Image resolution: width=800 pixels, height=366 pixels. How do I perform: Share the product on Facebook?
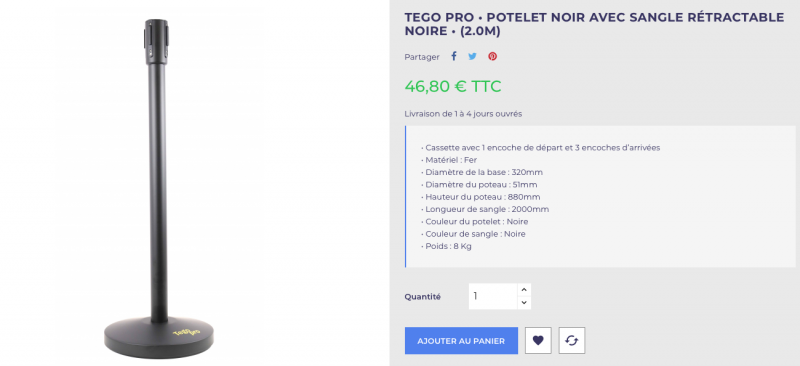click(454, 56)
